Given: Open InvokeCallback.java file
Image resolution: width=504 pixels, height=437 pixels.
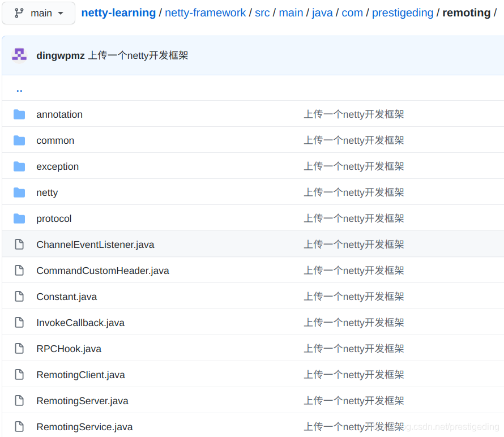Looking at the screenshot, I should pos(80,323).
